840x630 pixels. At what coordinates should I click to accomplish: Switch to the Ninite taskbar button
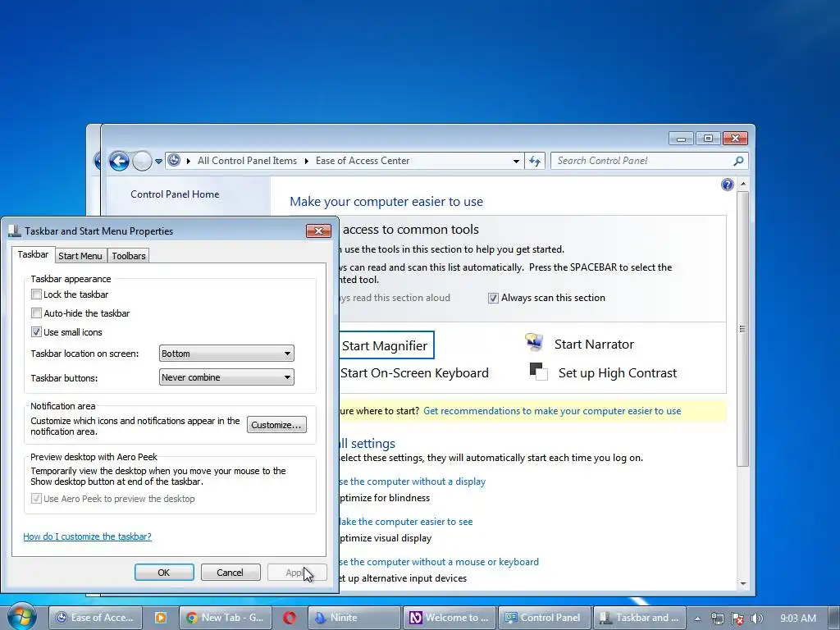pos(354,618)
